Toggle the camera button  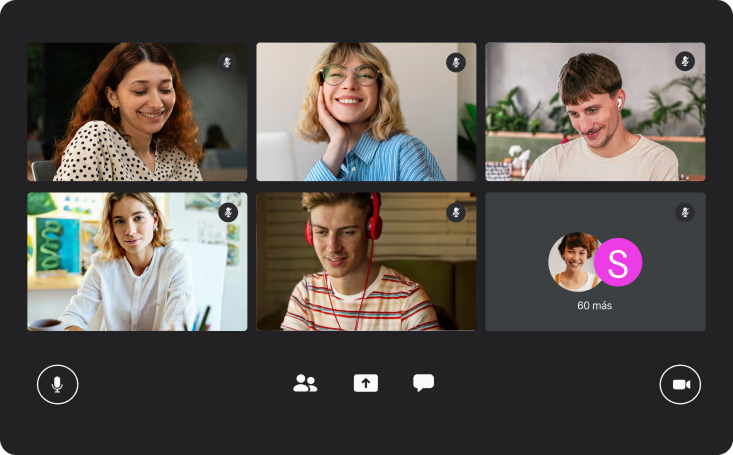(680, 384)
